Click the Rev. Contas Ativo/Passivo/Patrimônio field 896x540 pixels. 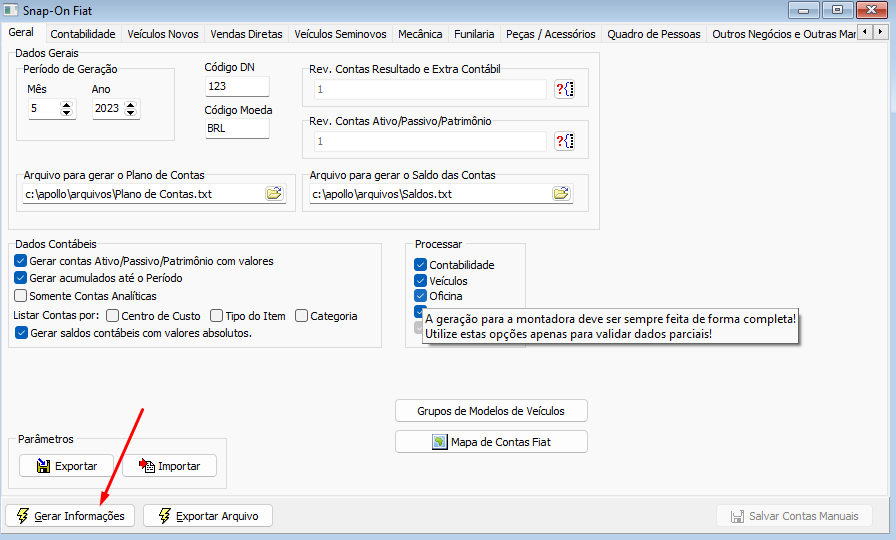click(430, 141)
